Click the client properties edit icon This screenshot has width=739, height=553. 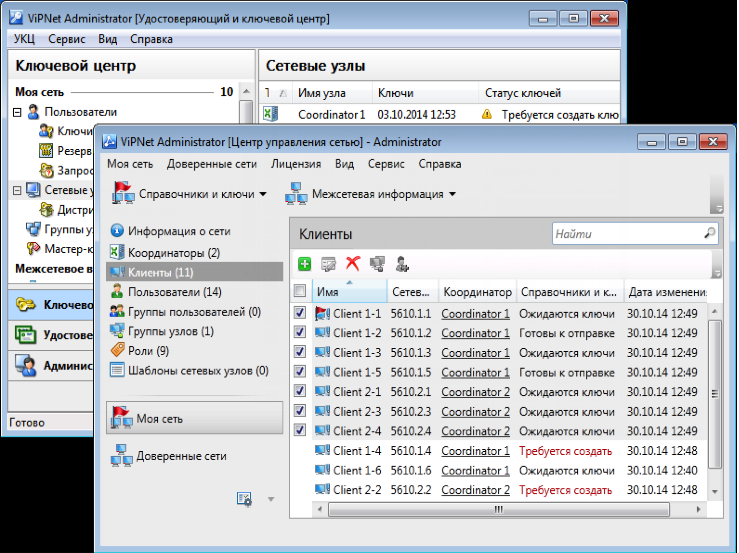pyautogui.click(x=328, y=264)
